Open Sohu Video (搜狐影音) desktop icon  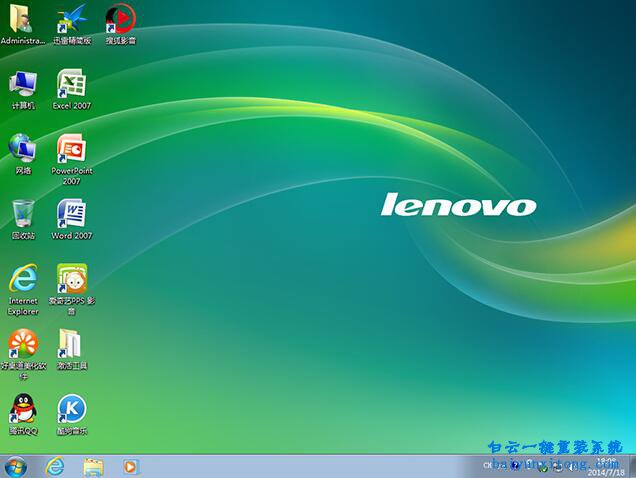120,20
